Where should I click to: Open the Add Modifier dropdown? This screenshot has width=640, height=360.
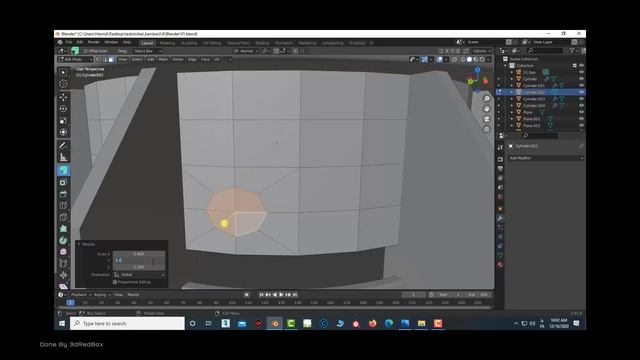(546, 158)
